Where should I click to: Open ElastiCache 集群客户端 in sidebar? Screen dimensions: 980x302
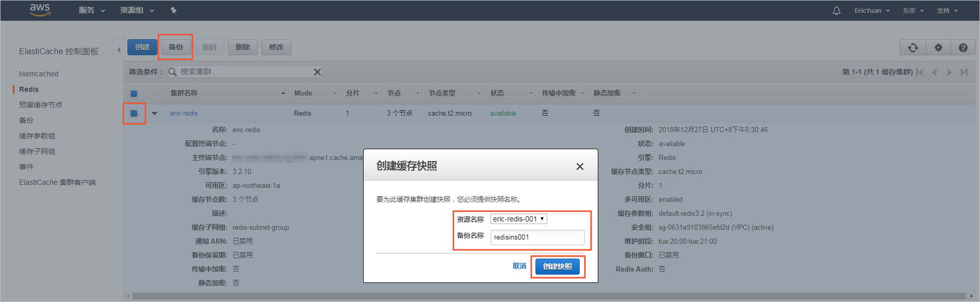tap(57, 182)
